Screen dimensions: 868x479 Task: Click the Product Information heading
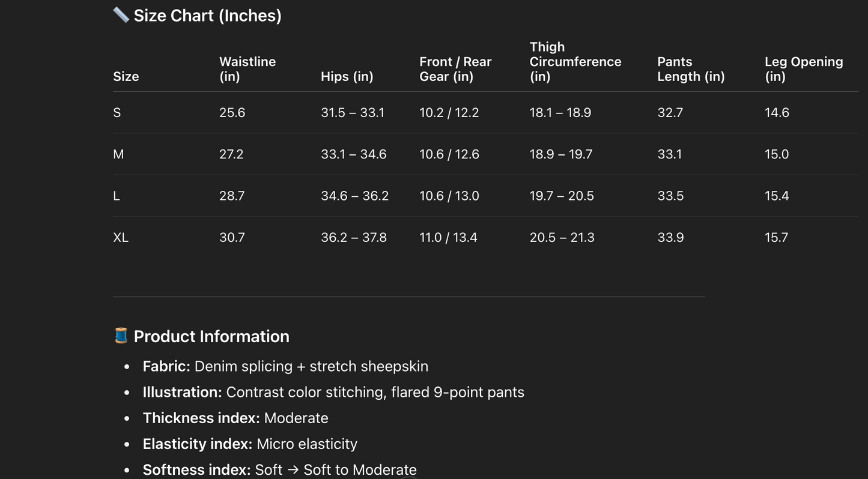211,336
